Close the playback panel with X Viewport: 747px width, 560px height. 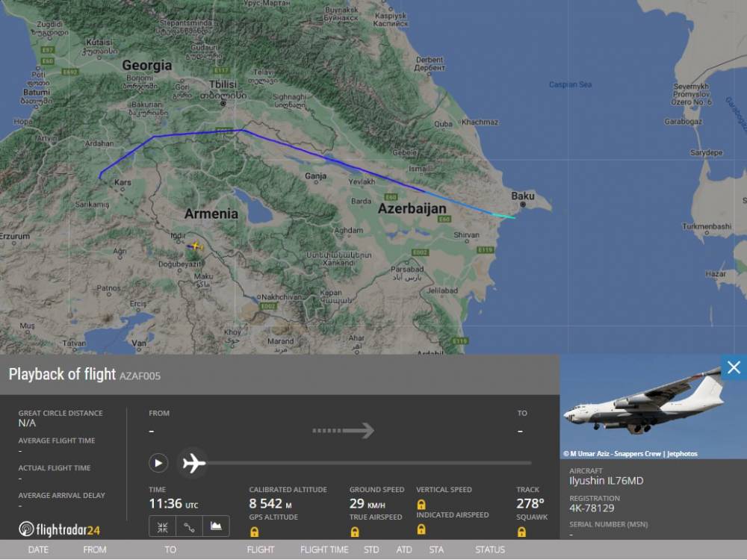pos(734,367)
